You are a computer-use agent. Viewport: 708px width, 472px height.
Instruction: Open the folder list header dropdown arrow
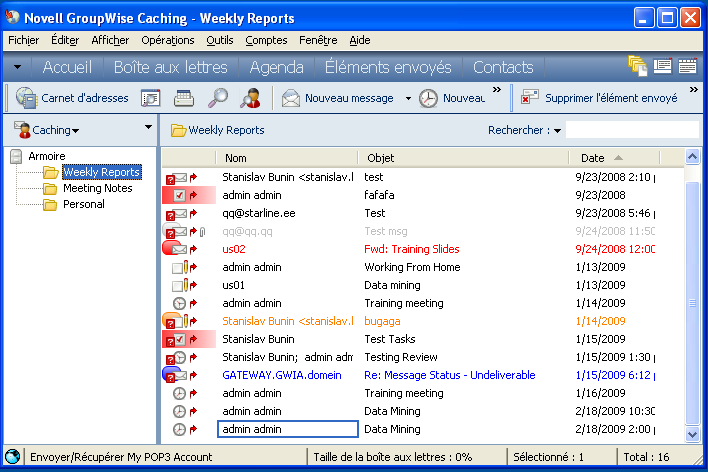pyautogui.click(x=148, y=127)
